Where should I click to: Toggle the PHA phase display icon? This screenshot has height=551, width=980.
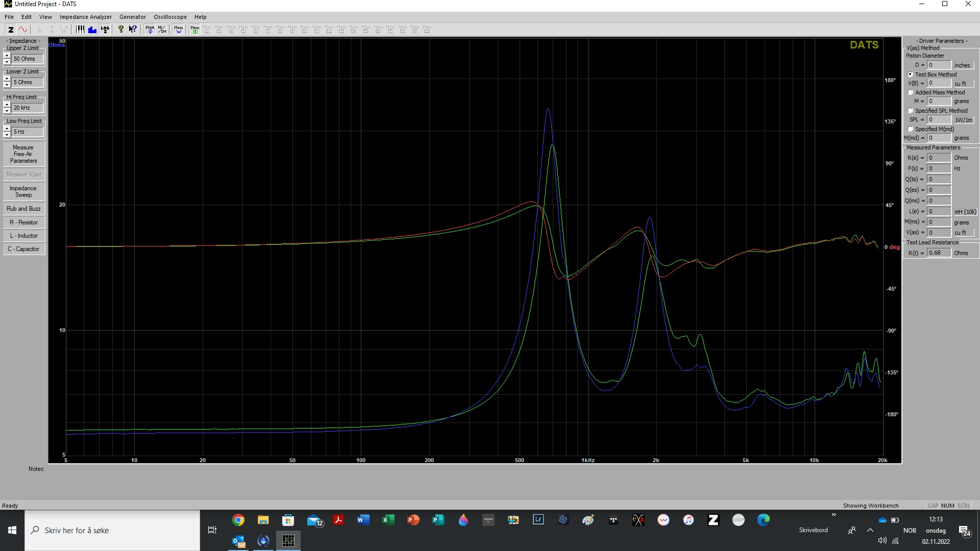coord(150,30)
